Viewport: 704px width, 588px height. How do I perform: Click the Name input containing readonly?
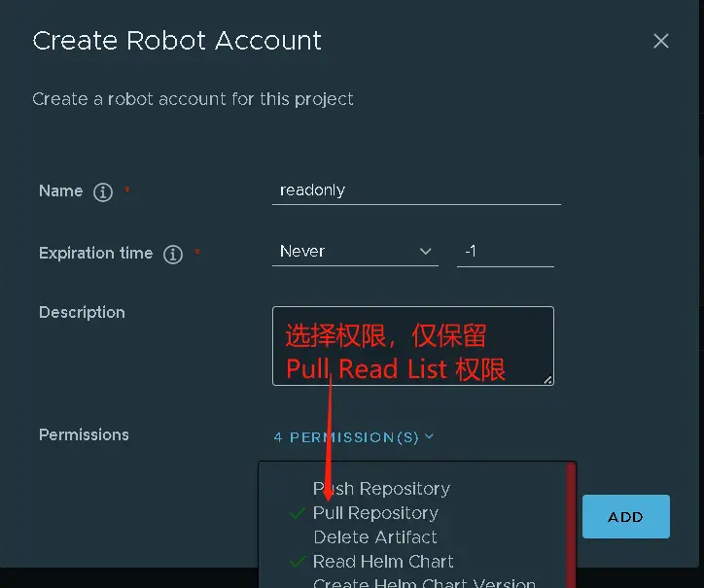click(x=416, y=190)
